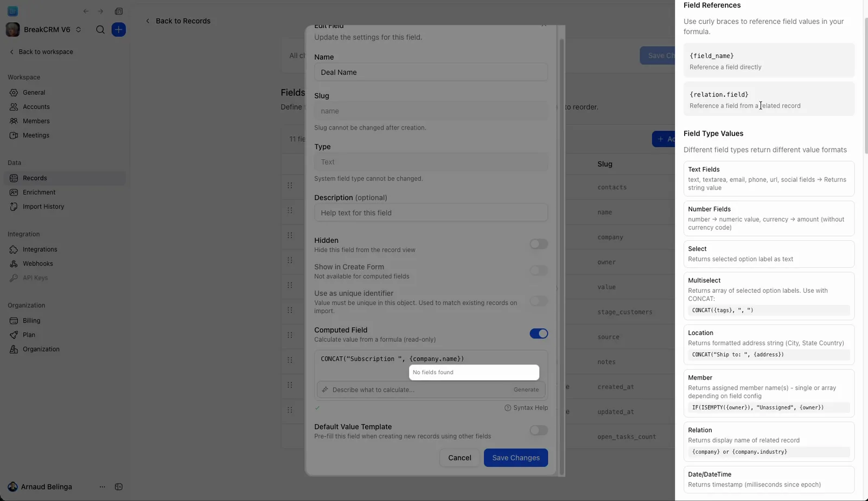Viewport: 868px width, 501px height.
Task: Click drag handle for the notes row
Action: (290, 360)
